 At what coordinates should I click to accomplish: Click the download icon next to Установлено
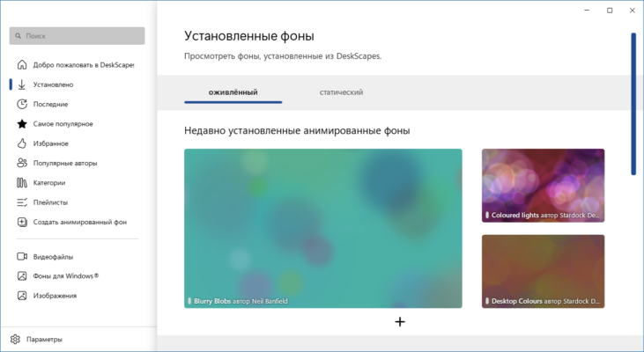(22, 84)
